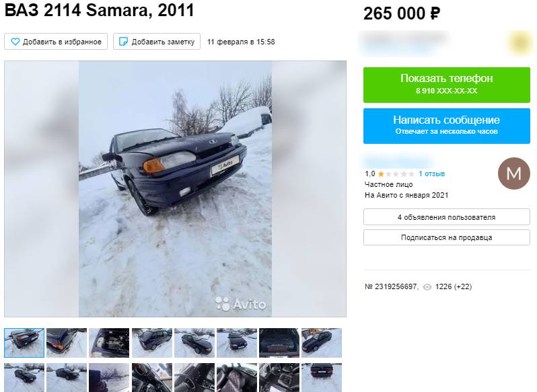Viewport: 537px width, 392px height.
Task: Click the eye views counter icon
Action: 427,287
